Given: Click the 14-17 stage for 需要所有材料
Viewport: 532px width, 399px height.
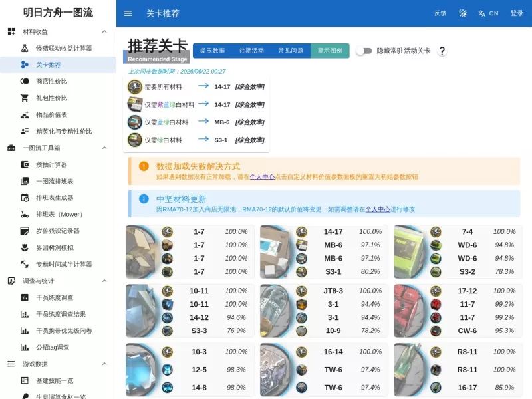Looking at the screenshot, I should point(222,87).
